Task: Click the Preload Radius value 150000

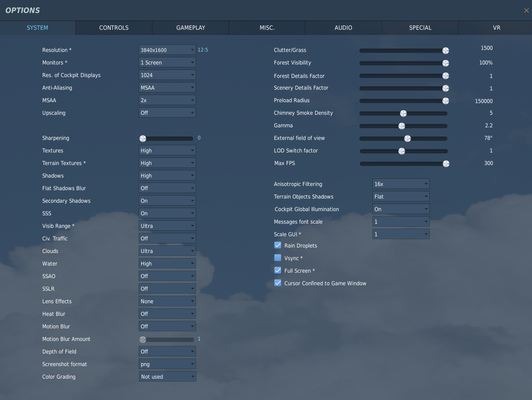Action: point(484,101)
